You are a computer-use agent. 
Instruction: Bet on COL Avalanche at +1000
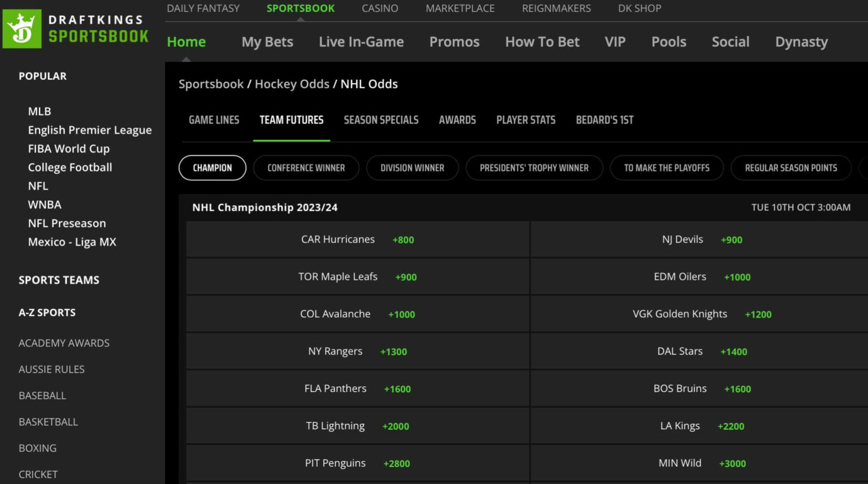tap(358, 314)
